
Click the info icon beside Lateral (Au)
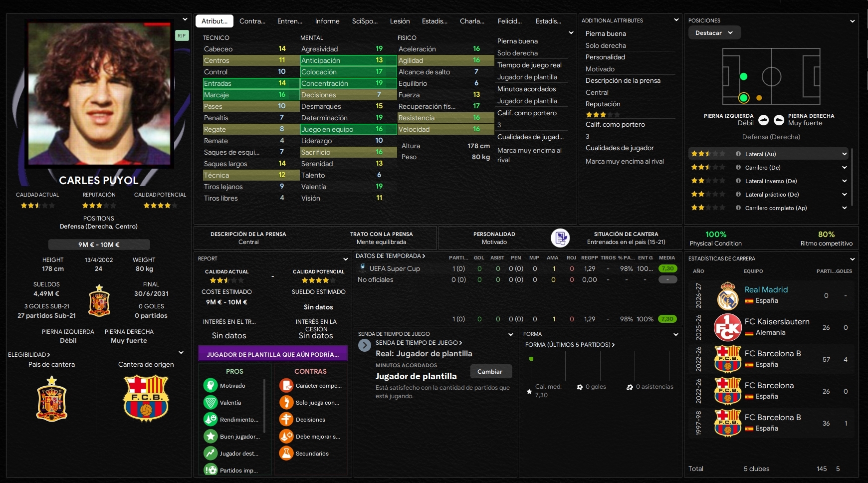click(738, 154)
